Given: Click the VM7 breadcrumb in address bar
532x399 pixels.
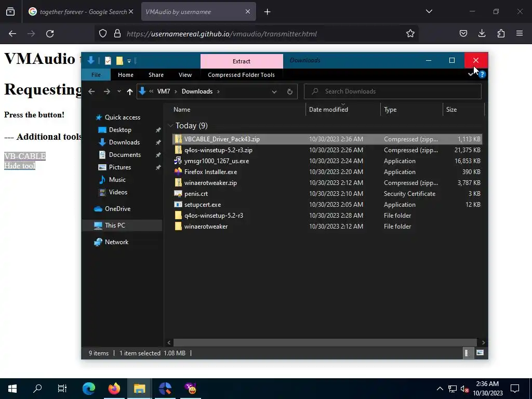Looking at the screenshot, I should [x=164, y=91].
